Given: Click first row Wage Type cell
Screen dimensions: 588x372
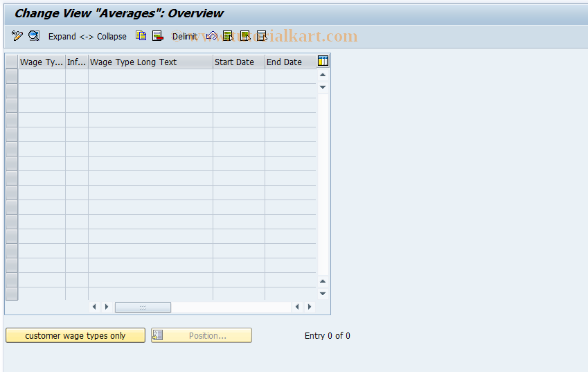Looking at the screenshot, I should 42,76.
